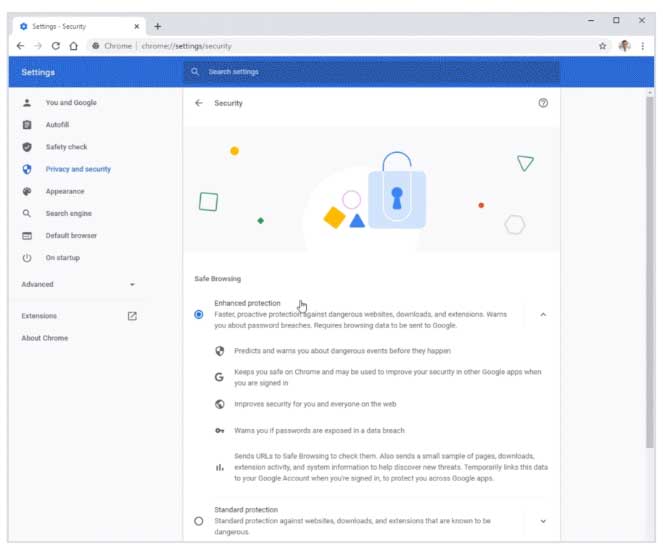
Task: Click the bar chart icon beside Sends URLs
Action: (219, 467)
